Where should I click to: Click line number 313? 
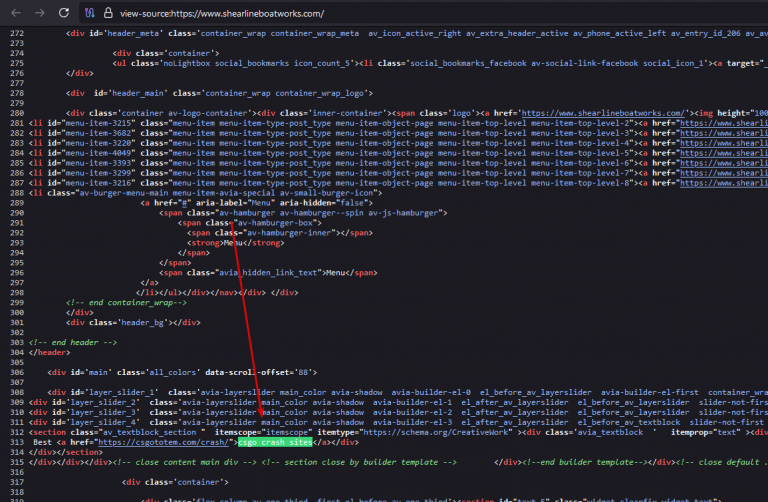pos(17,442)
